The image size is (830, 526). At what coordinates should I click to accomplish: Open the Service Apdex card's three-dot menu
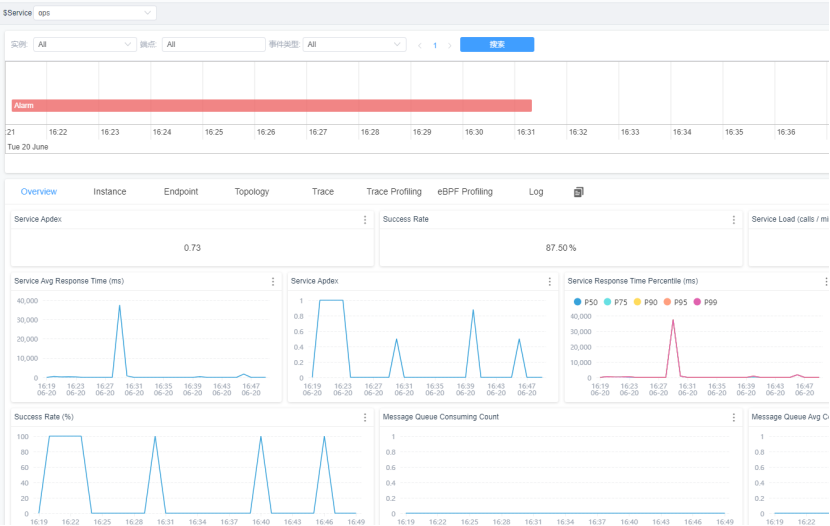[365, 220]
